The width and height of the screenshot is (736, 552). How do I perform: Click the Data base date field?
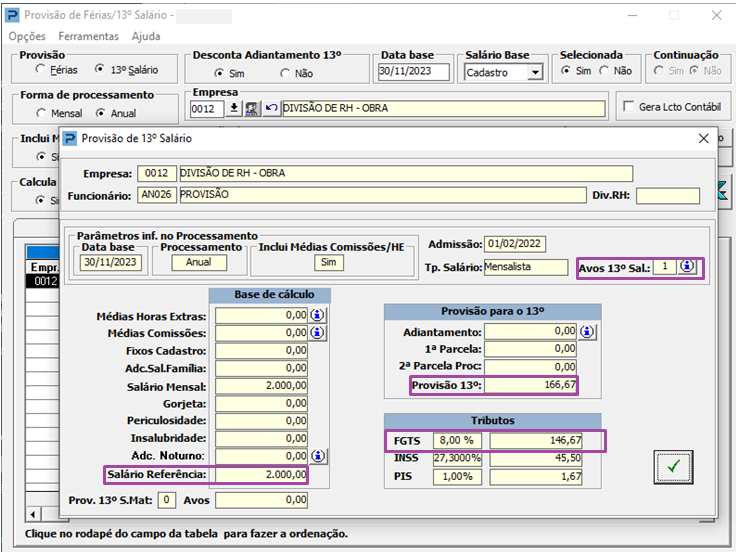(x=414, y=71)
